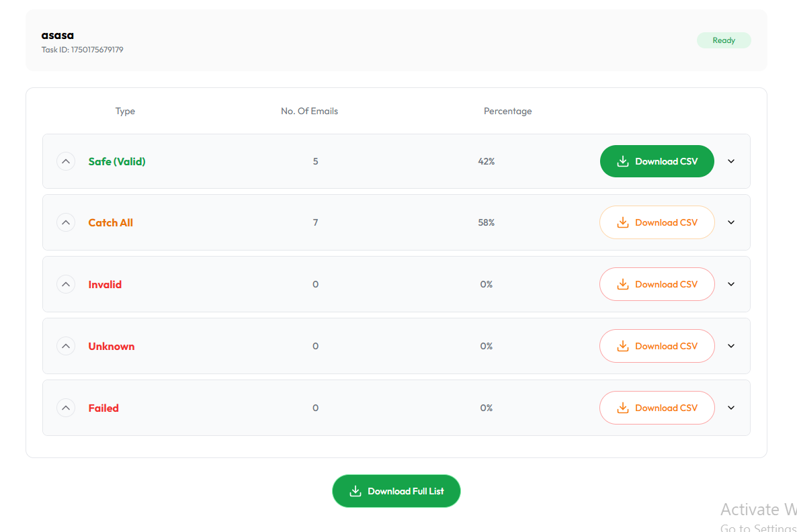Collapse the Unknown row chevron

pos(66,346)
